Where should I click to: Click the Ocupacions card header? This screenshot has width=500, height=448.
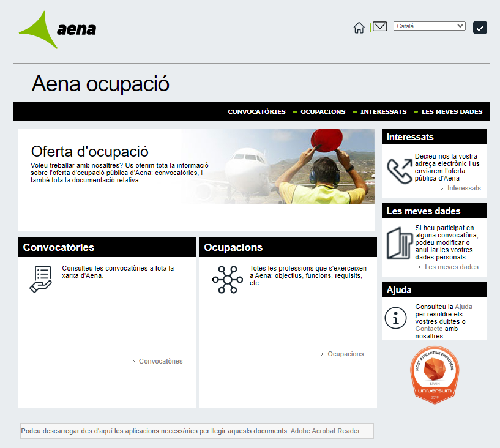[288, 247]
